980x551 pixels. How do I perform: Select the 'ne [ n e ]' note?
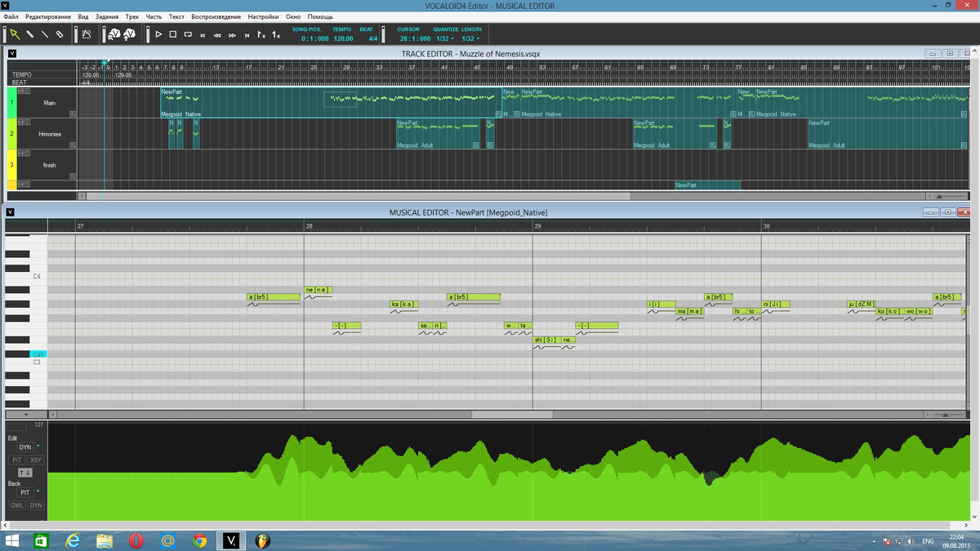click(x=318, y=290)
